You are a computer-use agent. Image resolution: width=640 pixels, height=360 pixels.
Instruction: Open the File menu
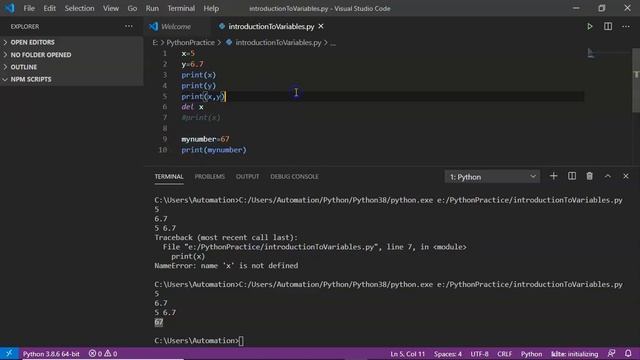point(29,8)
